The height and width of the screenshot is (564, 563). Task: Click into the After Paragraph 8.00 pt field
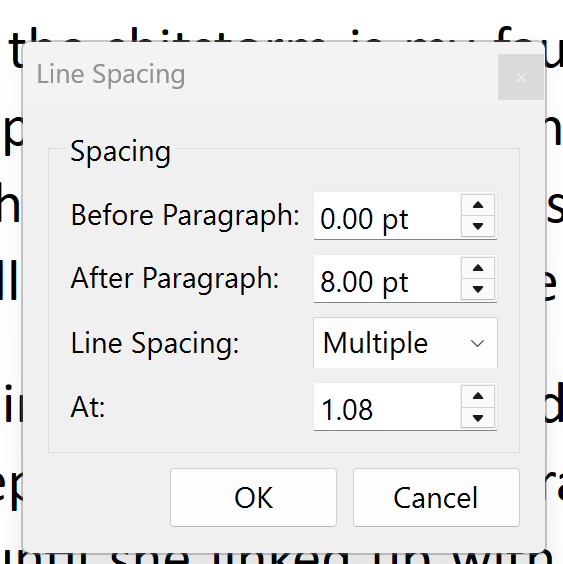387,279
